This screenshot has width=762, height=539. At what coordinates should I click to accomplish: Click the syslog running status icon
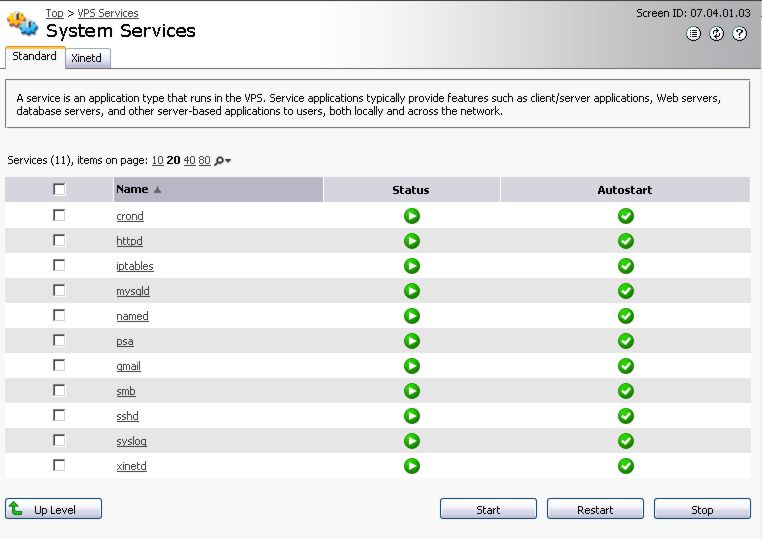[412, 441]
